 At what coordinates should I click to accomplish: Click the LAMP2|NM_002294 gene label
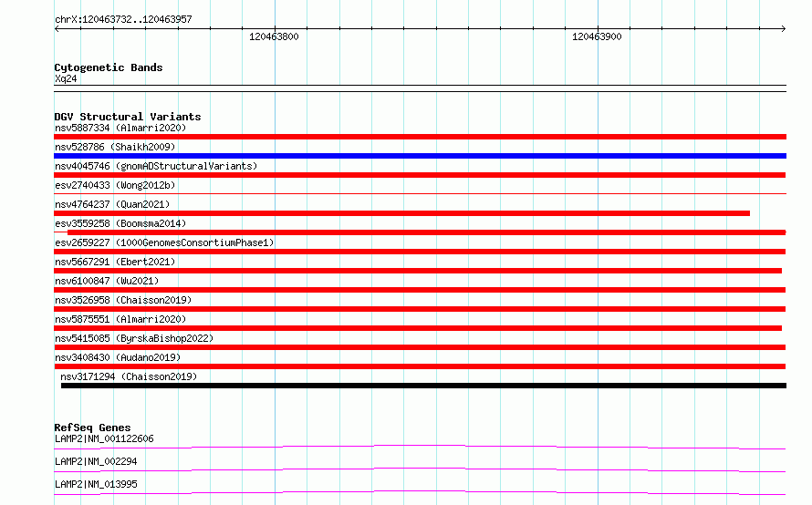(x=96, y=461)
